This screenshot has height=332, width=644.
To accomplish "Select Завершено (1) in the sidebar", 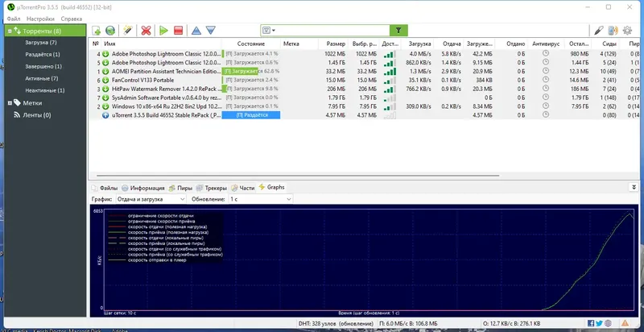I will coord(43,66).
